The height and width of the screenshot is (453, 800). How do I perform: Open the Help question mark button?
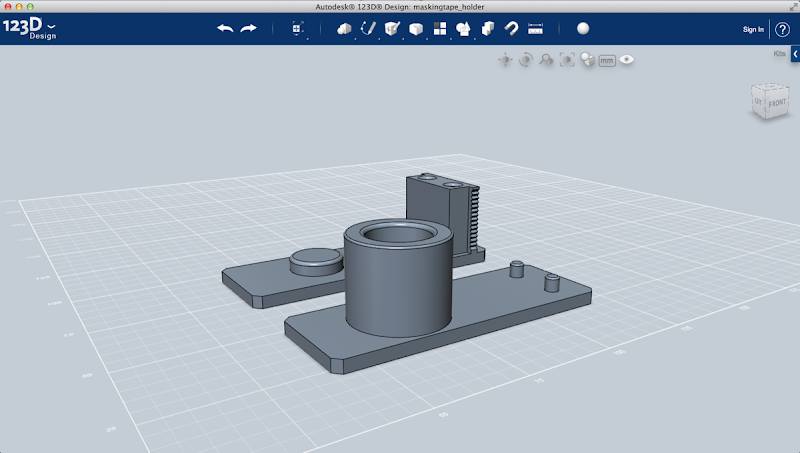click(x=782, y=30)
